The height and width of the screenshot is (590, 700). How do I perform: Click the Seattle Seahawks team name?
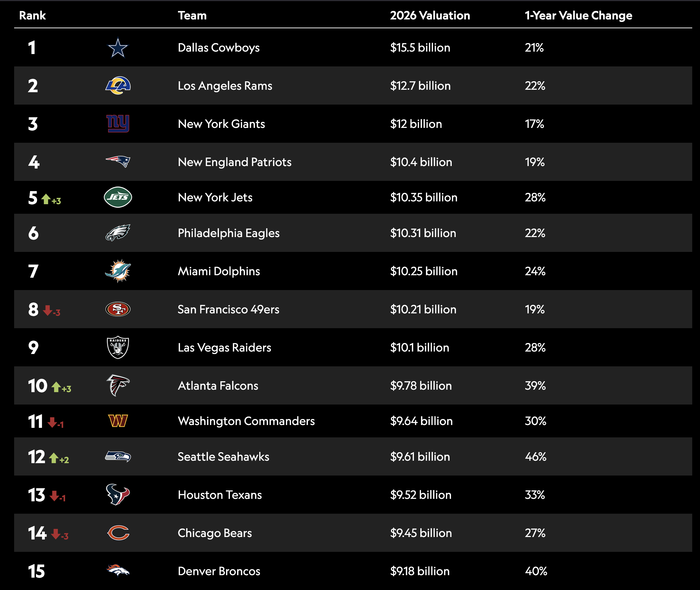pos(223,456)
